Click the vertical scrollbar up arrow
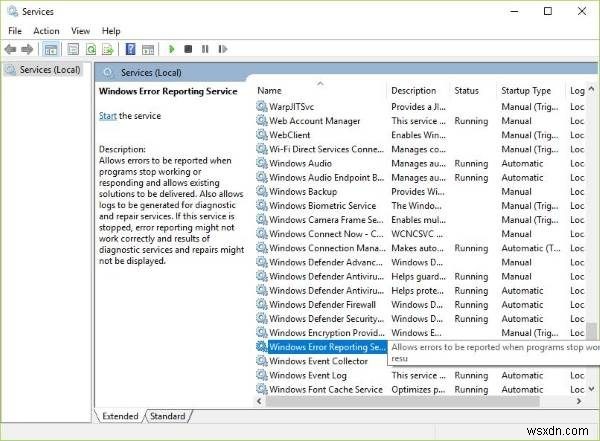The width and height of the screenshot is (600, 441). (x=592, y=89)
